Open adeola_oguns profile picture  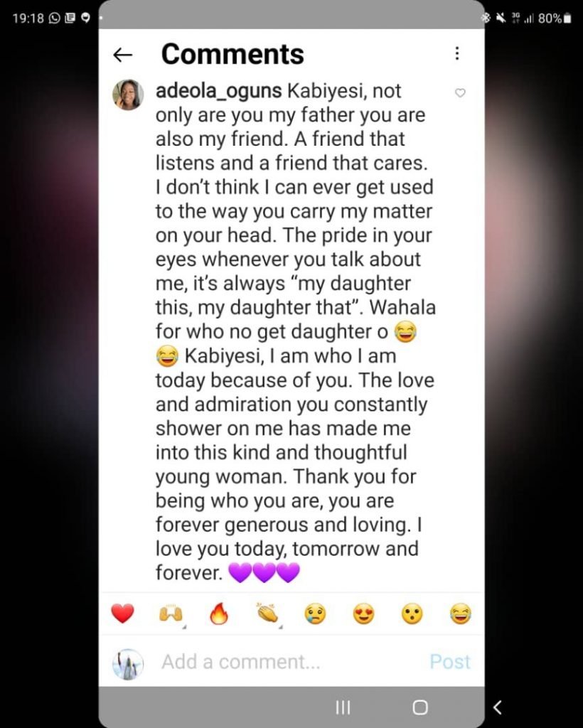click(x=128, y=95)
